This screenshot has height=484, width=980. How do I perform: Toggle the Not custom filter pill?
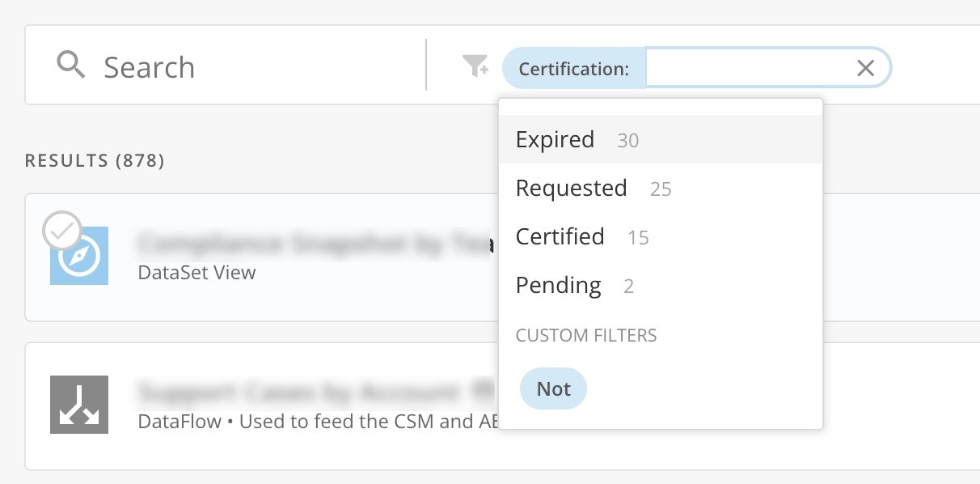[x=553, y=388]
